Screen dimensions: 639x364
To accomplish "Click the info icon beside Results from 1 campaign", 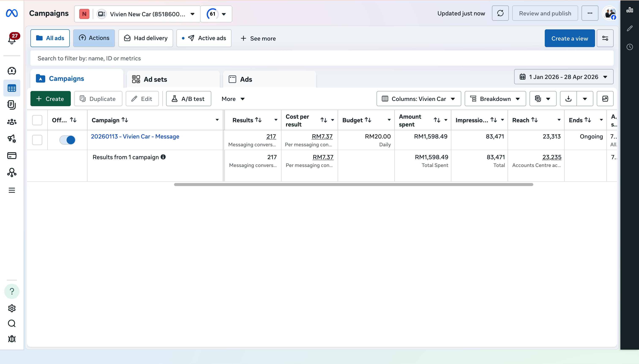I will click(x=163, y=157).
